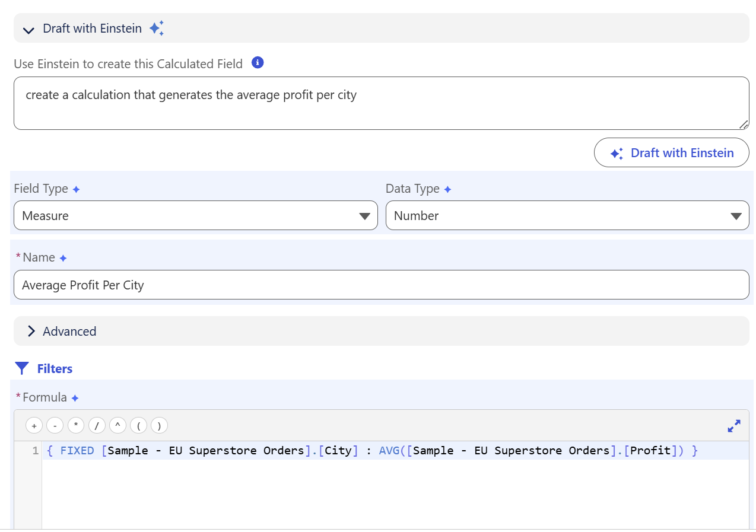Click the Einstein sparkle icon in the header

click(157, 28)
